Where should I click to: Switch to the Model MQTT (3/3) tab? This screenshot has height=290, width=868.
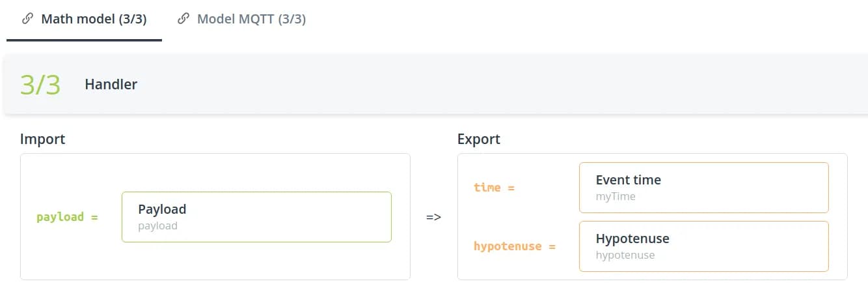[x=251, y=19]
